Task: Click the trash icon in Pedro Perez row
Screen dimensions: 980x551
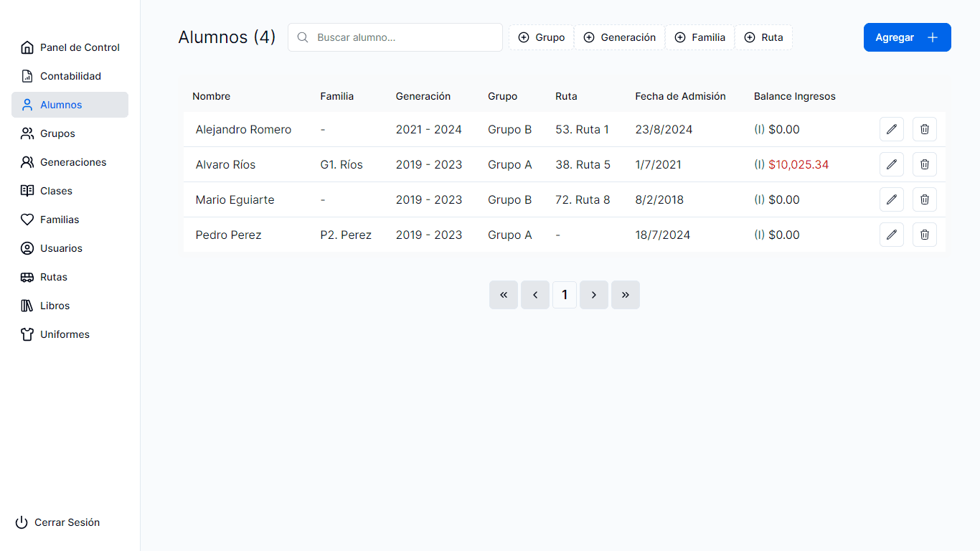Action: 924,235
